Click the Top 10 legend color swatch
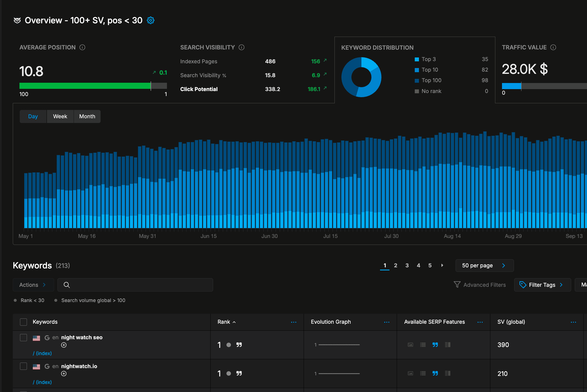The width and height of the screenshot is (587, 392). (417, 70)
